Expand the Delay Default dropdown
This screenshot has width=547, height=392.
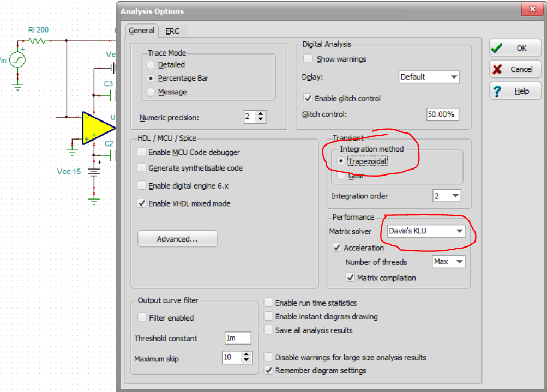point(429,77)
